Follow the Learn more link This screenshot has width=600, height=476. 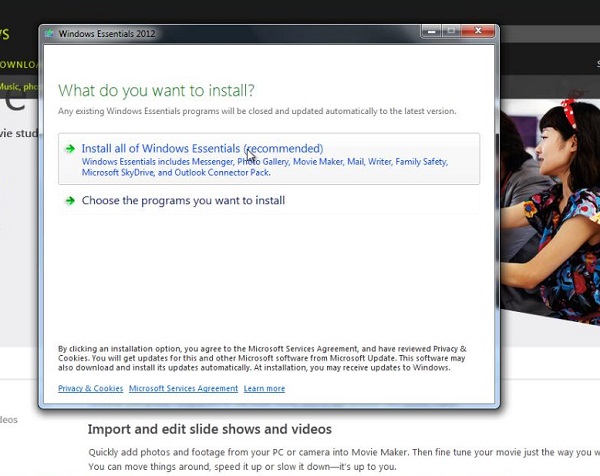tap(264, 388)
